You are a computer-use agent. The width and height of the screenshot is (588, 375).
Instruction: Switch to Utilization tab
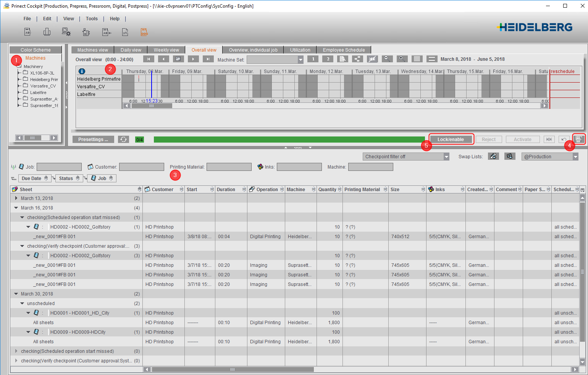tap(300, 50)
